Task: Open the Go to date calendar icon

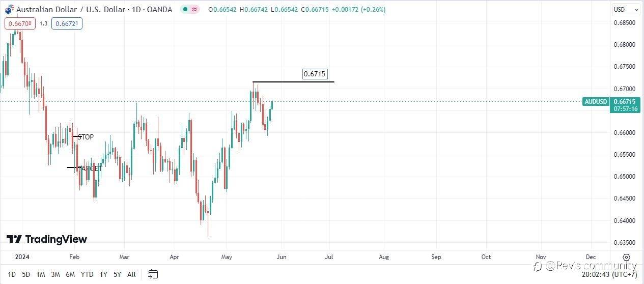Action: tap(153, 274)
